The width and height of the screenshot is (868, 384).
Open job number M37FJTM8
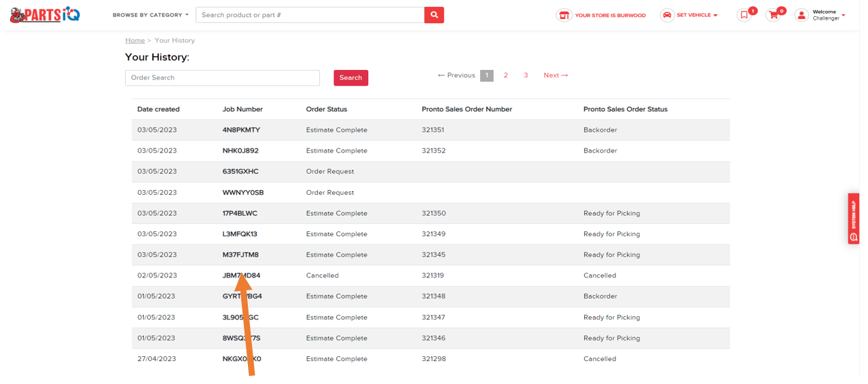pos(240,255)
